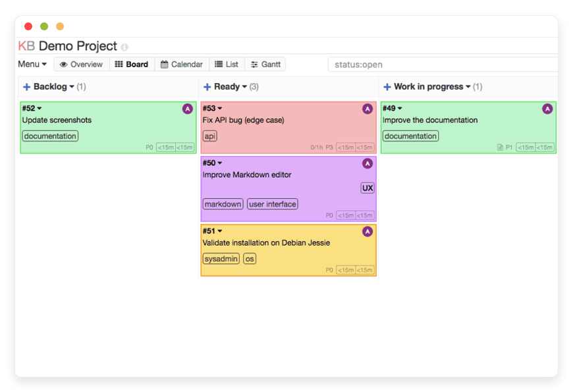Viewport: 573px width, 392px height.
Task: Click the assignee avatar on task #49
Action: point(547,109)
